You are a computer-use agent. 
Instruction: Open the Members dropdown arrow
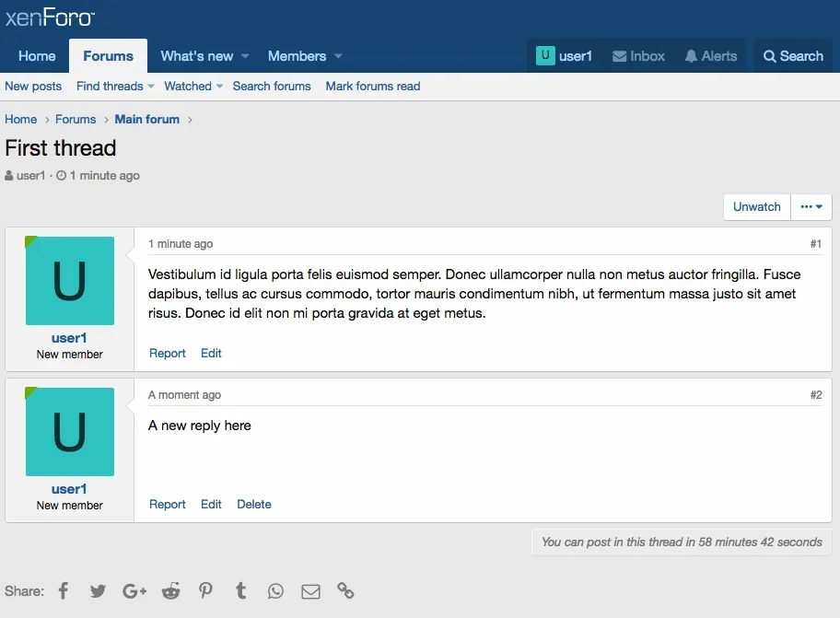338,56
